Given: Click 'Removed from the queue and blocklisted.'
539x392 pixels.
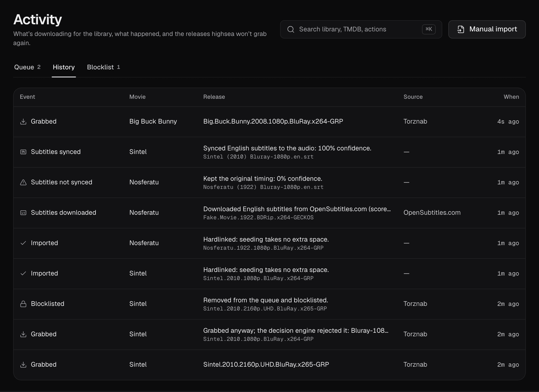Looking at the screenshot, I should [x=266, y=300].
